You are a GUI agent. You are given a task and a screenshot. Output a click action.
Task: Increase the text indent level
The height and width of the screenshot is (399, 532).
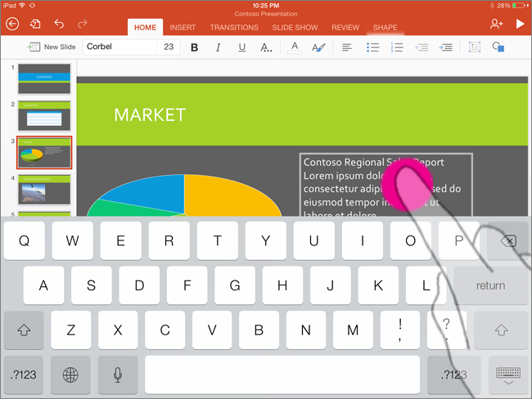(446, 47)
